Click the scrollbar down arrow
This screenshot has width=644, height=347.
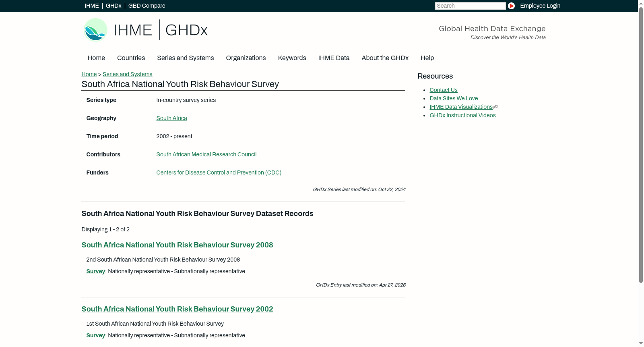click(x=641, y=343)
